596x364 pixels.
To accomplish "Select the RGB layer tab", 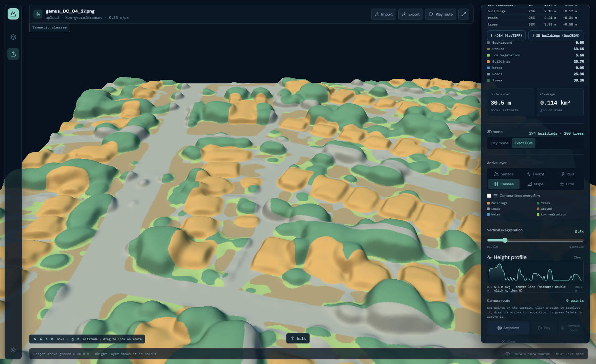I will 567,174.
